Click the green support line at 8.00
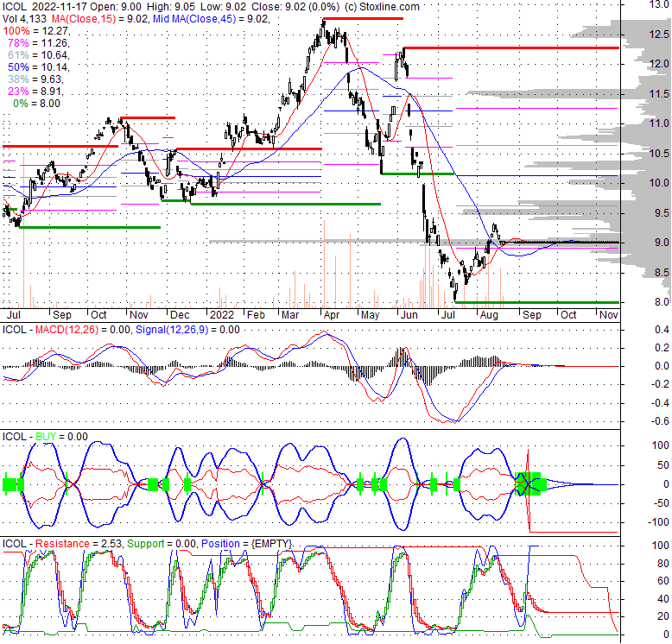 point(537,302)
